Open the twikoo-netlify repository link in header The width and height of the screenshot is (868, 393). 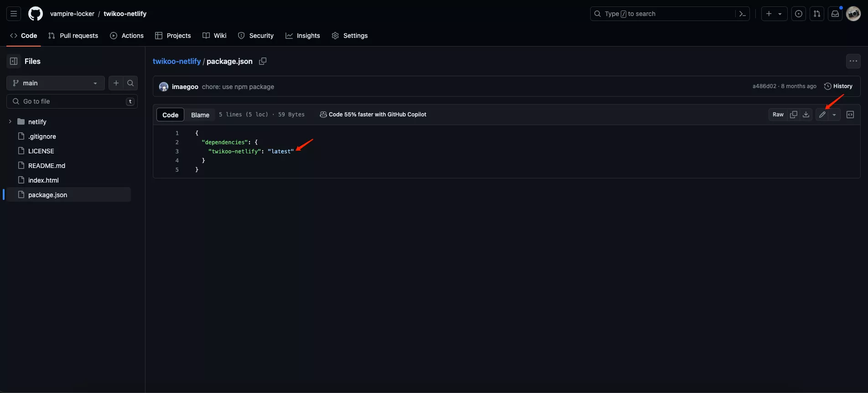(125, 14)
